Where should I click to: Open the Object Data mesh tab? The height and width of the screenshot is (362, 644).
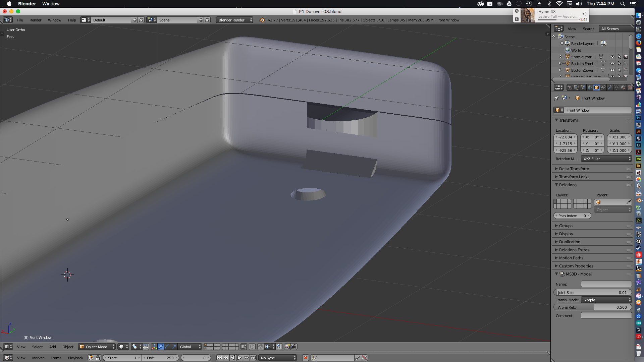point(616,87)
